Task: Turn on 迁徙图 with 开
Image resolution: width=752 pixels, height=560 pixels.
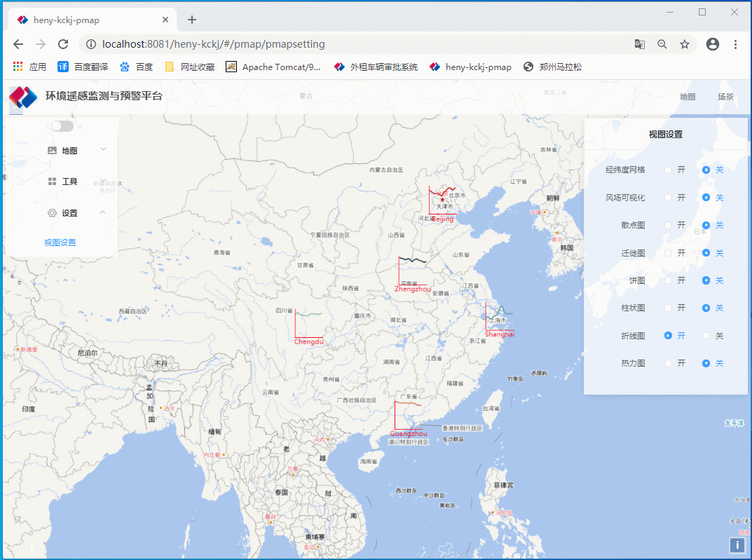Action: (675, 253)
